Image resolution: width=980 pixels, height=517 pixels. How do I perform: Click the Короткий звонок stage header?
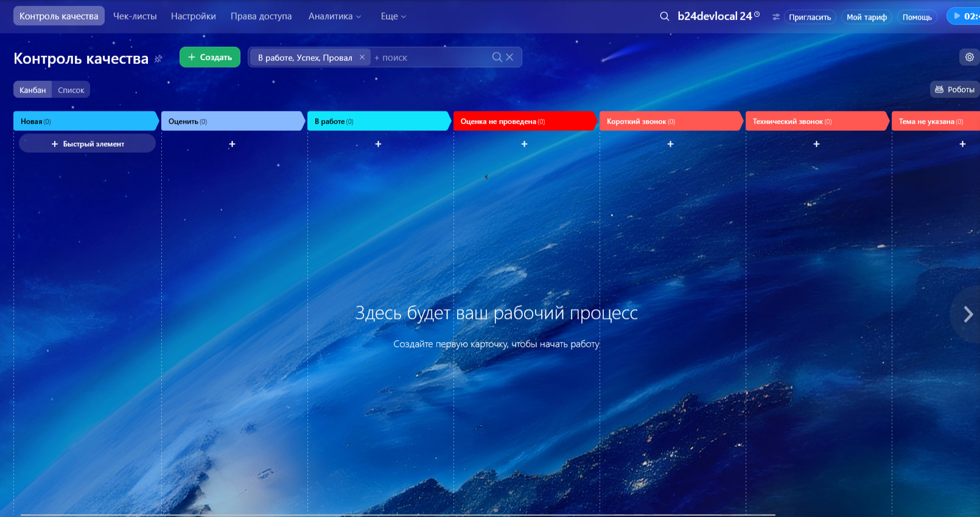coord(671,121)
